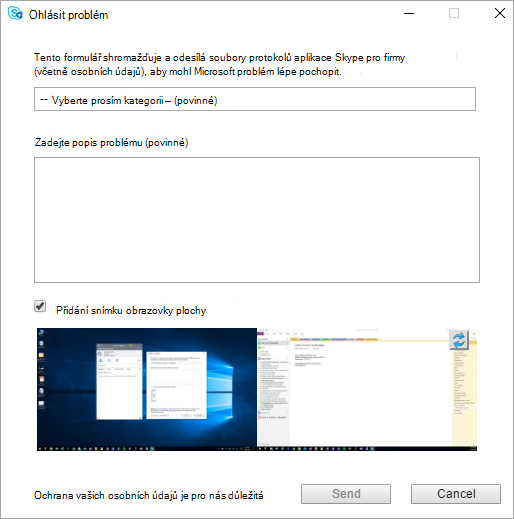
Task: Click the Send button
Action: [346, 494]
